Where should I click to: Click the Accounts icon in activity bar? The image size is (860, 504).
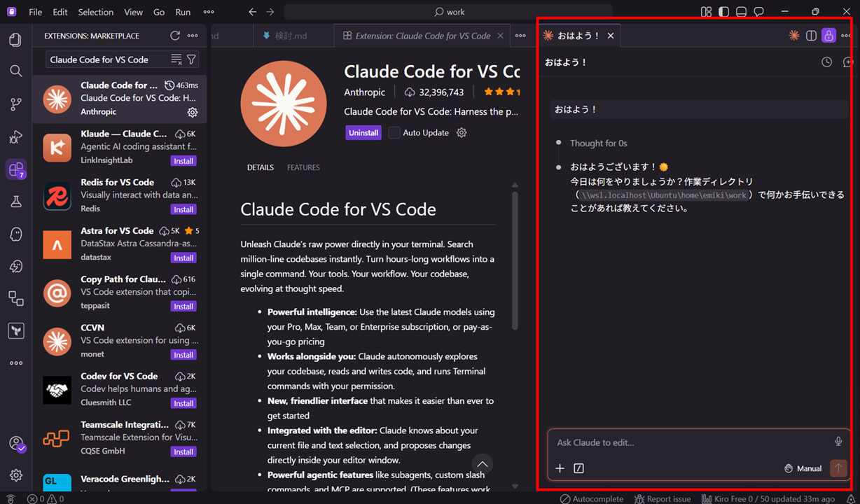(15, 444)
